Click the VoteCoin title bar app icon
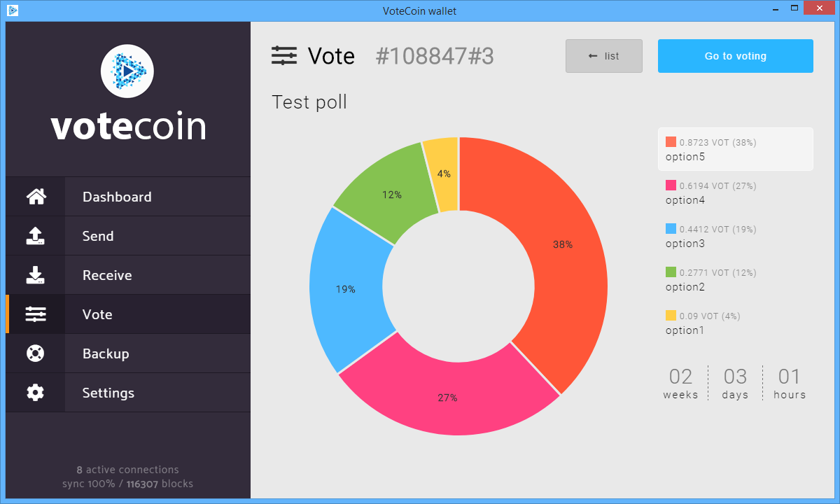 (13, 10)
